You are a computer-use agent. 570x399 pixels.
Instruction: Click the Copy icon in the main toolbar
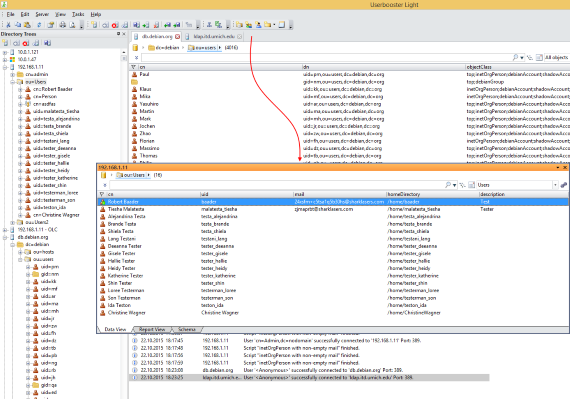pos(18,25)
